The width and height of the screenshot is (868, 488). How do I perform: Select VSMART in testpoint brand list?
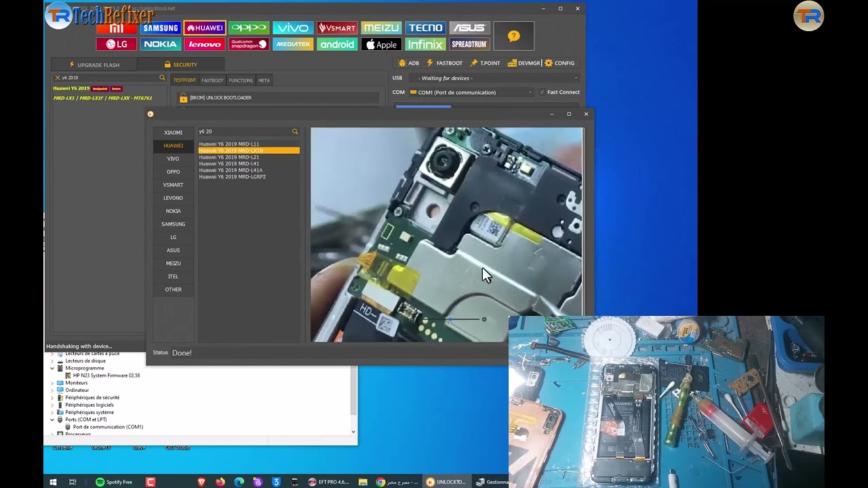(173, 185)
